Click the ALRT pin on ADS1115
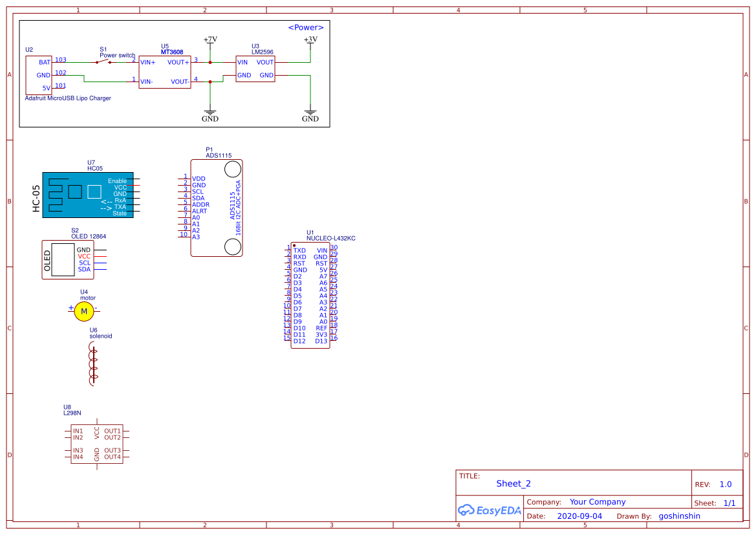Screen dimensions: 756x535 (x=200, y=211)
